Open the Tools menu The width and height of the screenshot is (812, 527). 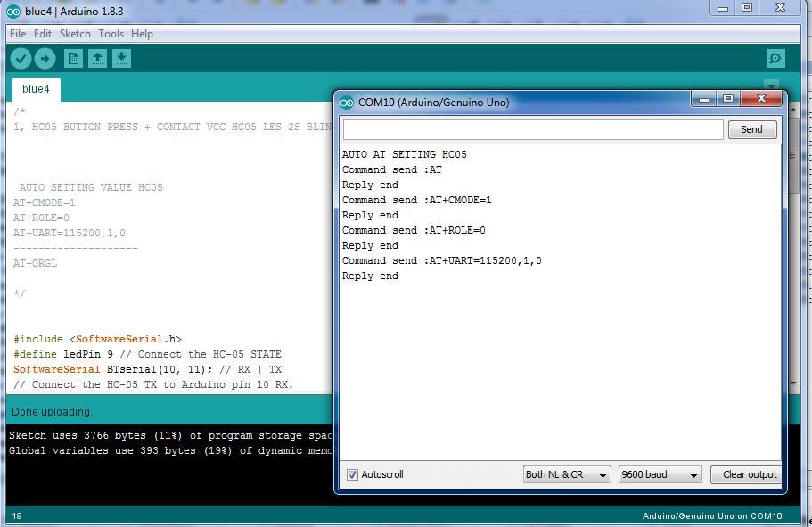click(111, 34)
